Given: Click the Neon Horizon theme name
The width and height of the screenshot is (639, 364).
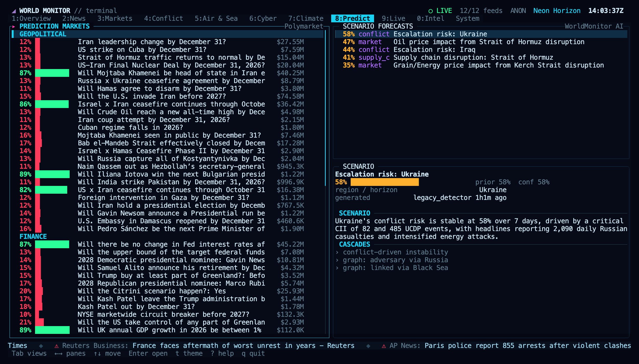Looking at the screenshot, I should tap(557, 11).
